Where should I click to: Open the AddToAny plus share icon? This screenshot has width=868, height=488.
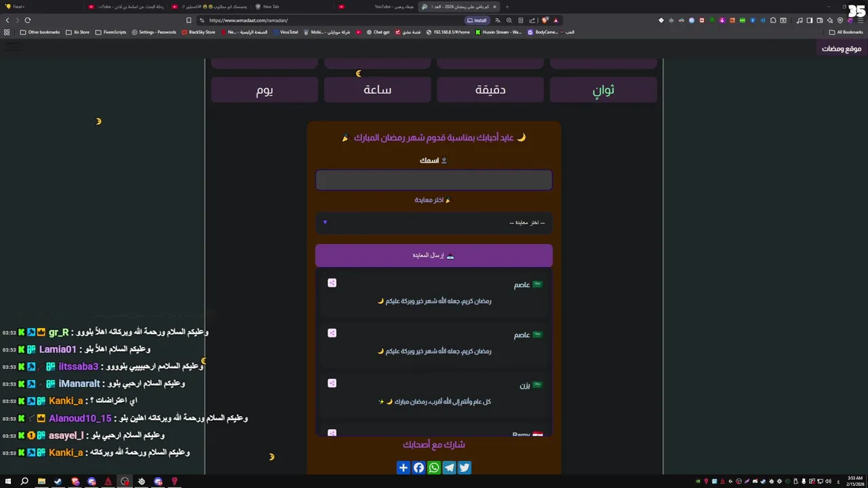point(403,468)
